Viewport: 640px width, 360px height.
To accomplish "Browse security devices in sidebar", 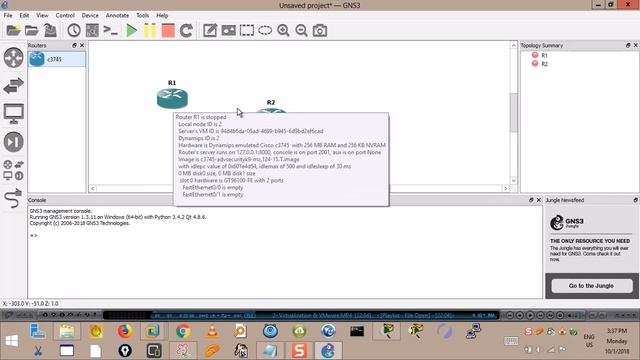I will click(13, 142).
